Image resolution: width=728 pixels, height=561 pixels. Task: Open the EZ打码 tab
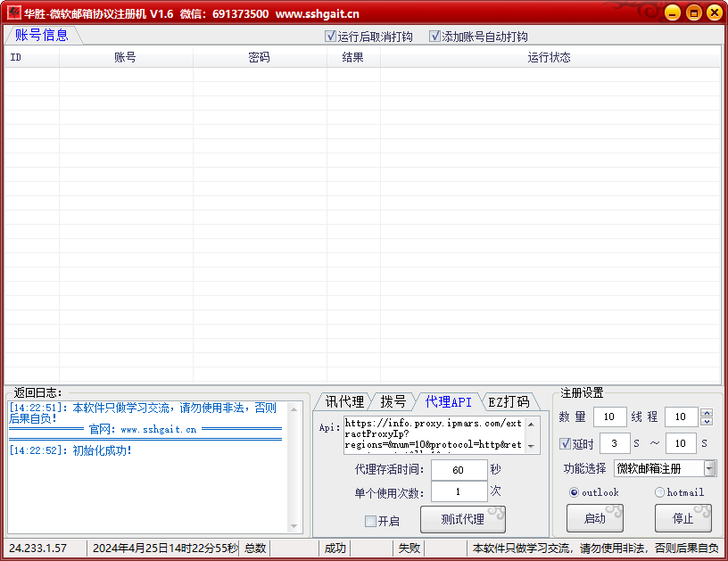(509, 401)
